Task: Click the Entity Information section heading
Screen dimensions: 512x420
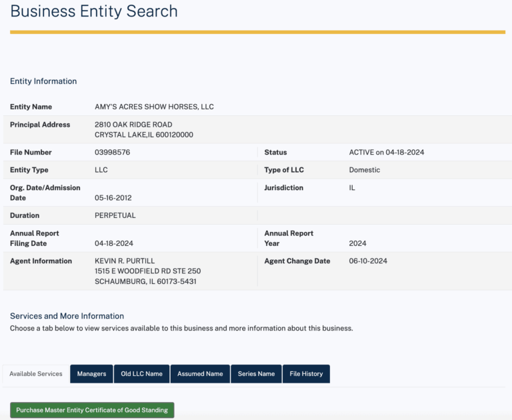Action: (x=43, y=81)
